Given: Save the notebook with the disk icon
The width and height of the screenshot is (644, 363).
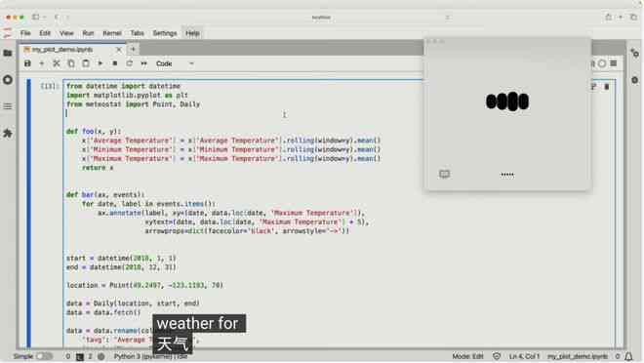Looking at the screenshot, I should click(x=27, y=63).
